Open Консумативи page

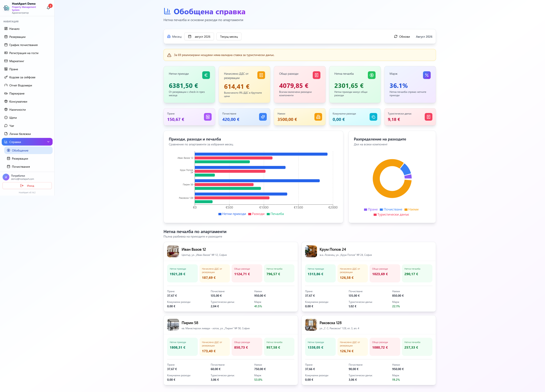click(27, 101)
